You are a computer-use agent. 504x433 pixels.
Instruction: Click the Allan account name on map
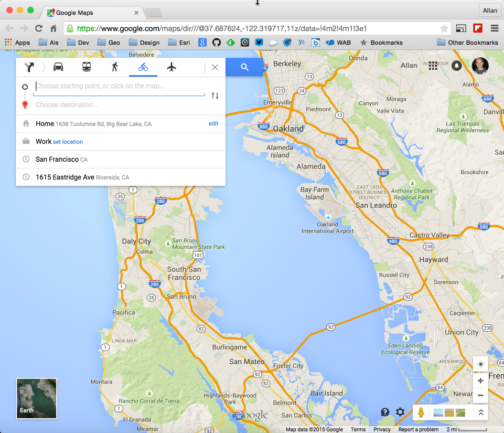coord(409,65)
